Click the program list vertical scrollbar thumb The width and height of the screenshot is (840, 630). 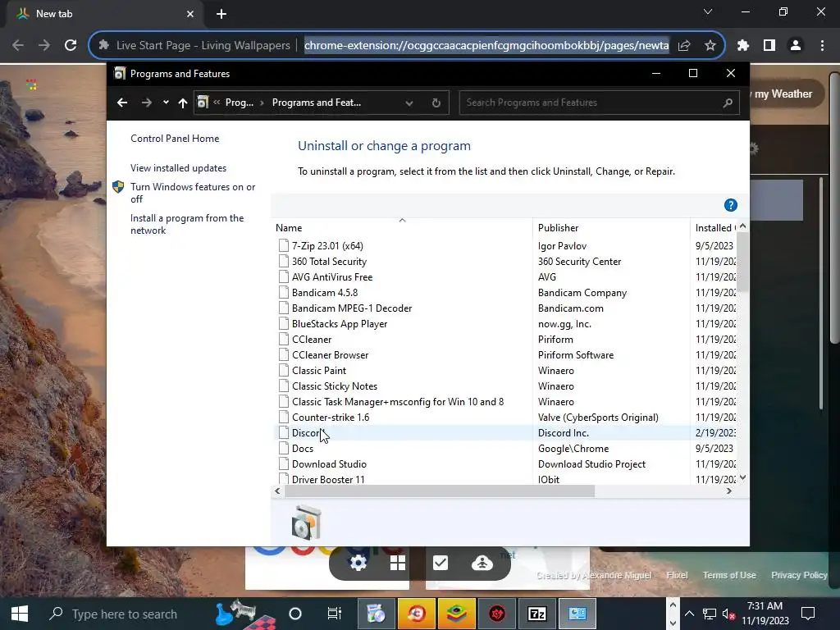pyautogui.click(x=742, y=263)
